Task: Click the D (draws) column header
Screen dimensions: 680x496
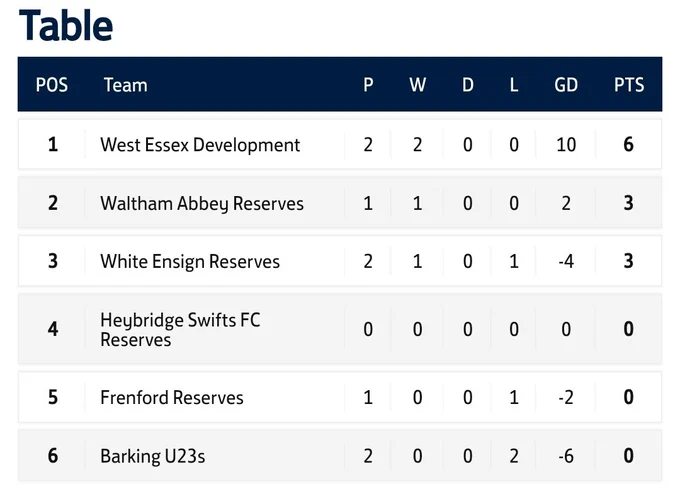Action: point(468,85)
